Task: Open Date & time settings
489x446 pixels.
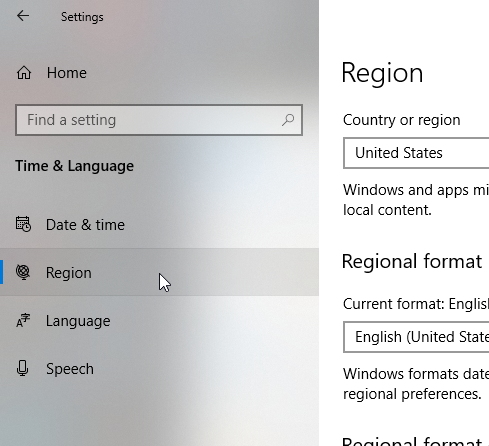Action: click(159, 224)
